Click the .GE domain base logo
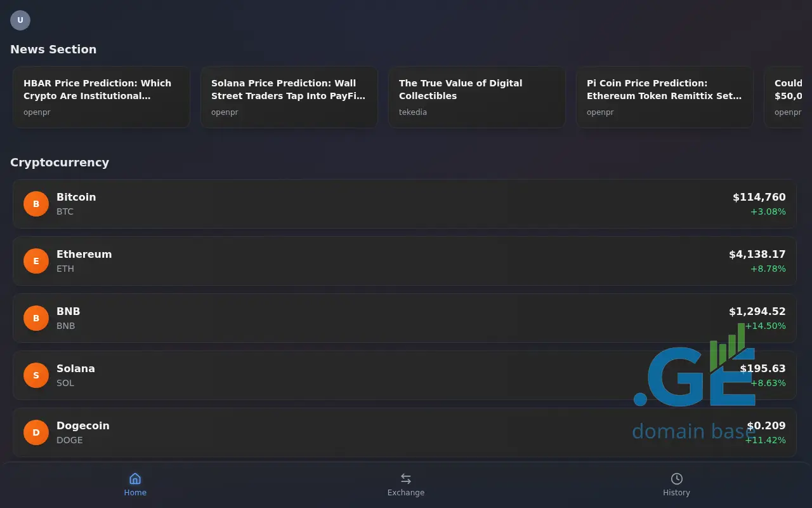Viewport: 812px width, 508px height. (x=695, y=387)
